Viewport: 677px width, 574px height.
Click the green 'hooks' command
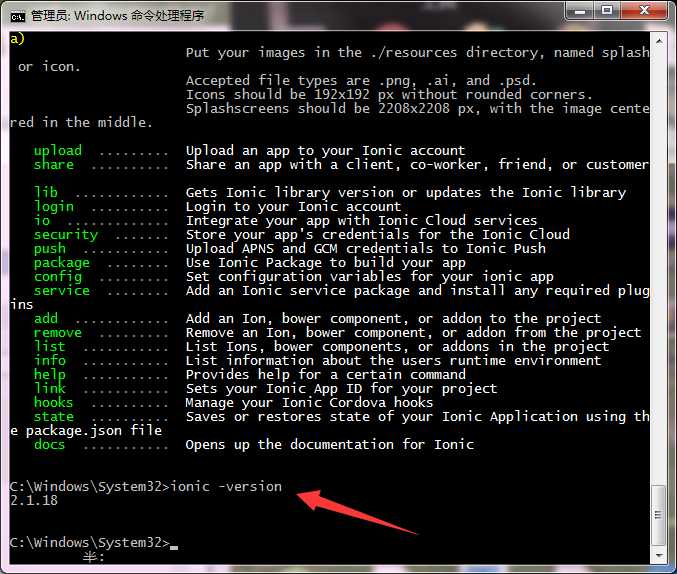[x=54, y=403]
